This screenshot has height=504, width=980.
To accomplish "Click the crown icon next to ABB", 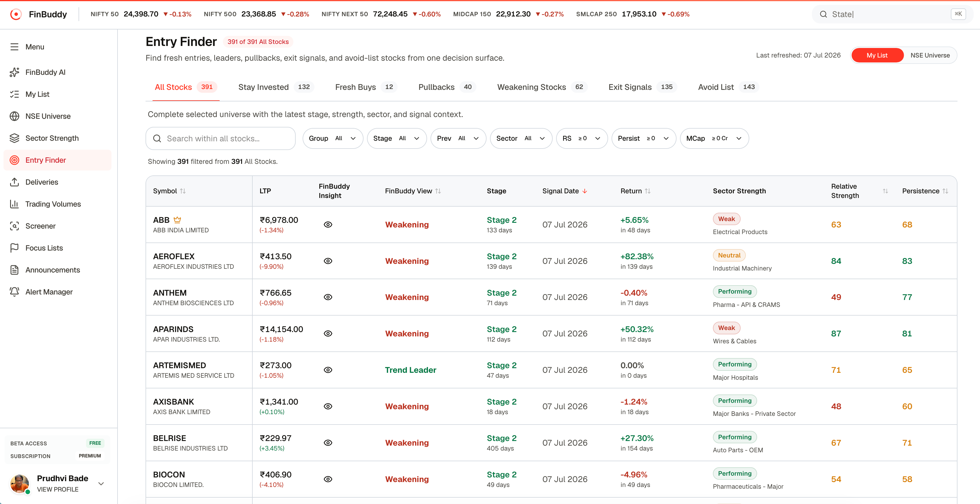I will (177, 220).
